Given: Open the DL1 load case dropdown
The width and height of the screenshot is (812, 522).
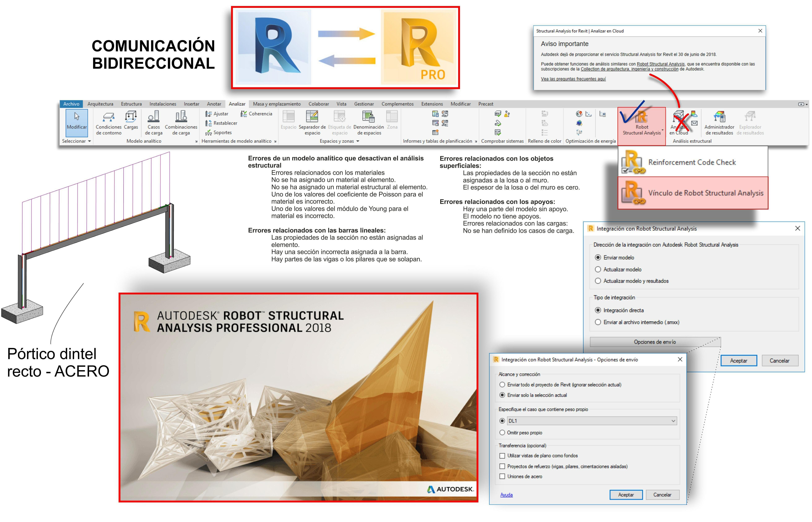Looking at the screenshot, I should click(673, 421).
